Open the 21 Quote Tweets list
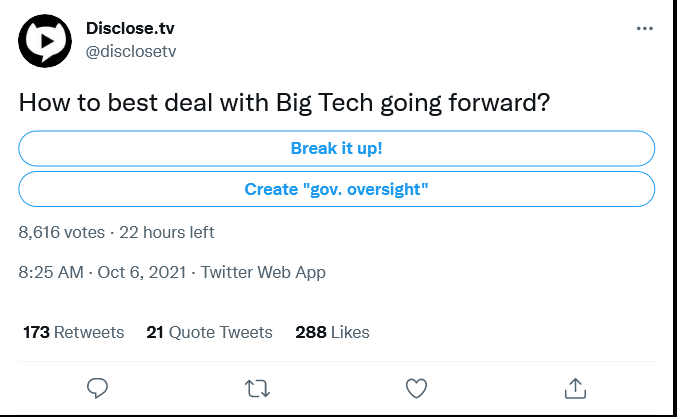Screen dimensions: 677x417 pyautogui.click(x=209, y=332)
